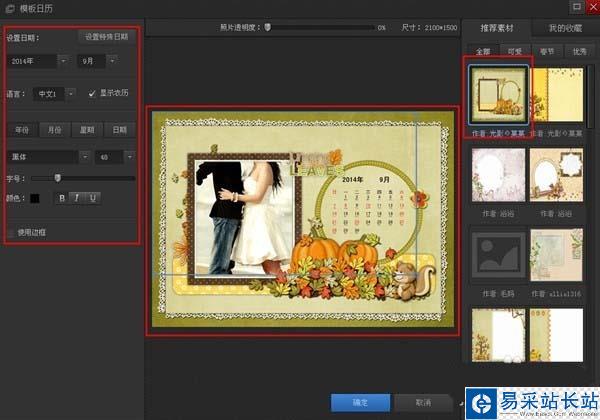The image size is (600, 420).
Task: Click the 照片透明度 slider handle
Action: 267,27
